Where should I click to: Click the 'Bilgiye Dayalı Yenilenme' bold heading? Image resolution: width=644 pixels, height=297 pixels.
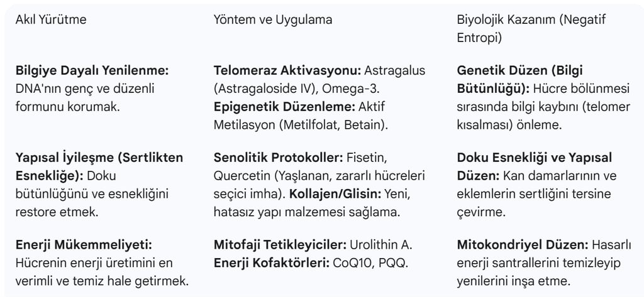pyautogui.click(x=92, y=70)
